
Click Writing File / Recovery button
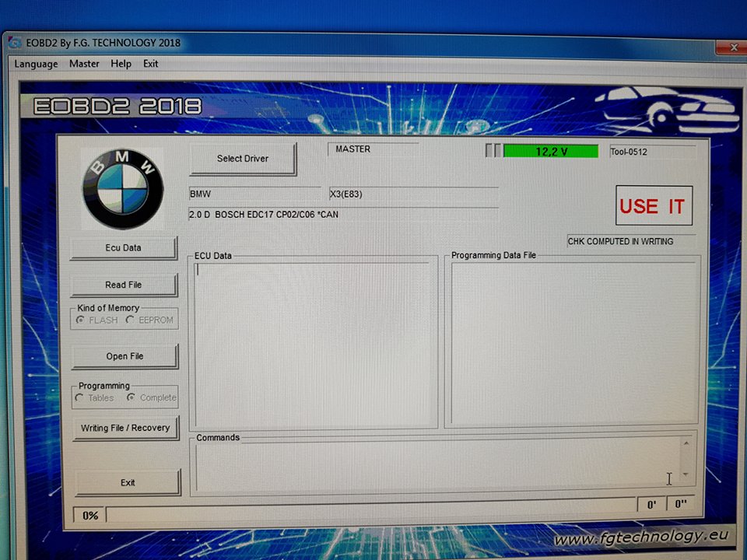[x=126, y=428]
